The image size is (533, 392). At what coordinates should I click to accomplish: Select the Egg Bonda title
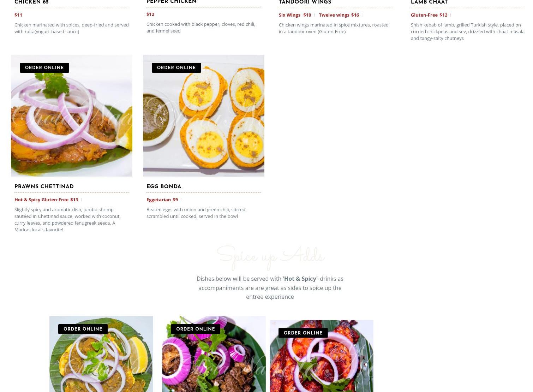[x=164, y=186]
